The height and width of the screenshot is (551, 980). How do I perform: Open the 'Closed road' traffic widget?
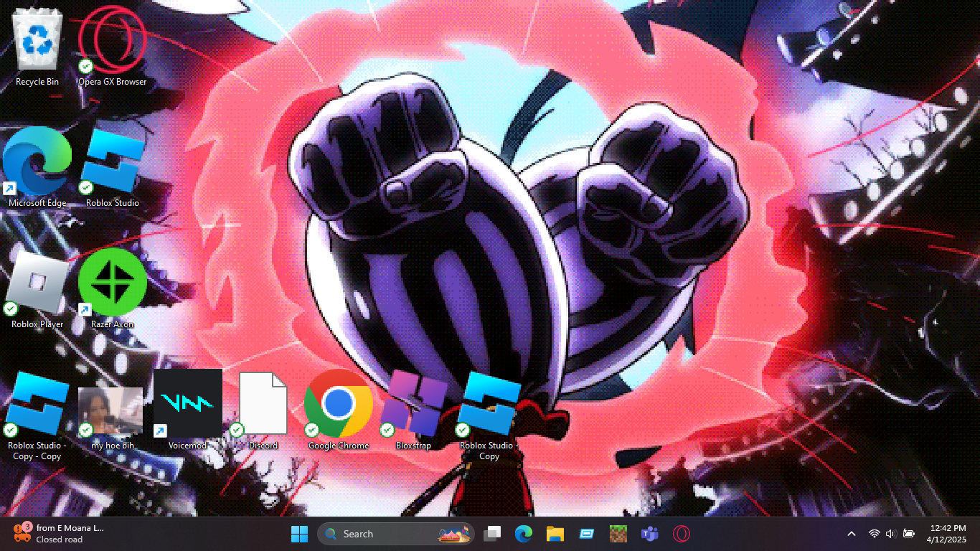[x=59, y=534]
